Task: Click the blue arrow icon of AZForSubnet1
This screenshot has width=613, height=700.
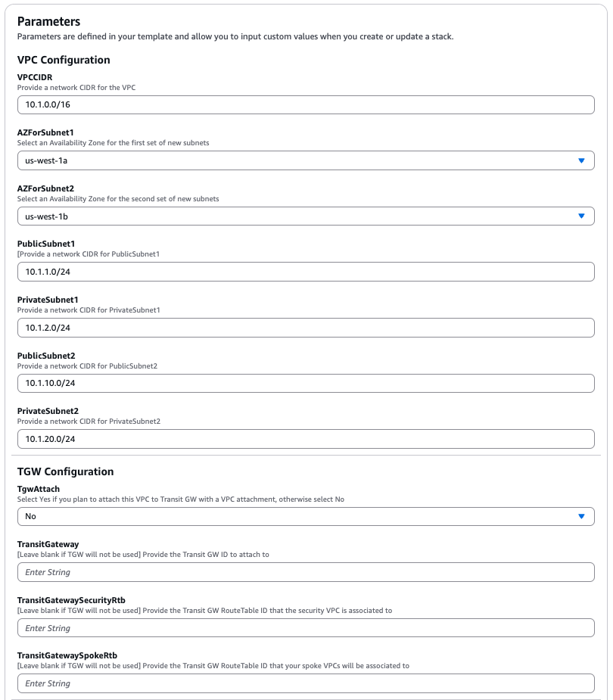Action: (x=581, y=160)
